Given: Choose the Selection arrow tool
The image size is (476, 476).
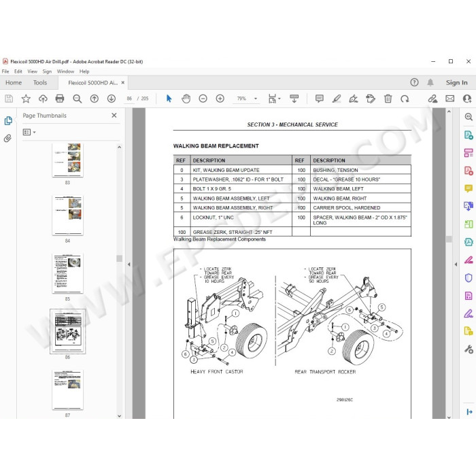Looking at the screenshot, I should [x=169, y=99].
